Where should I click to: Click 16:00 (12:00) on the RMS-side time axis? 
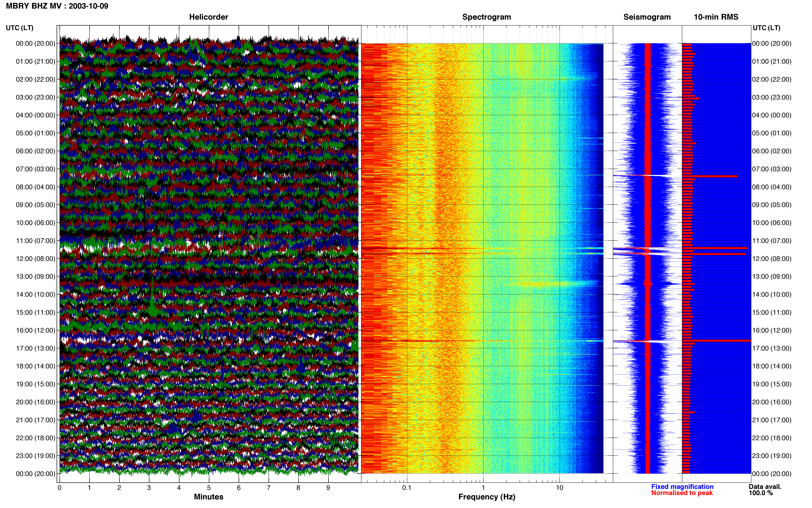(772, 330)
